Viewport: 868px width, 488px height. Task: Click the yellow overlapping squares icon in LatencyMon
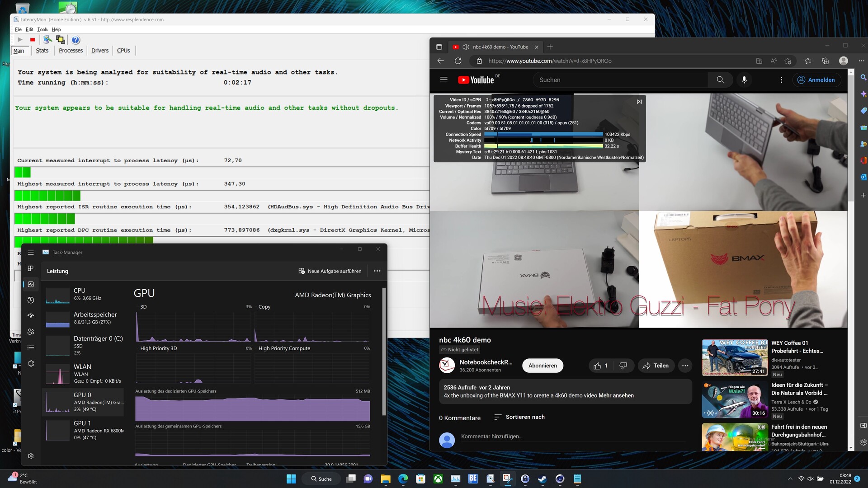(60, 40)
